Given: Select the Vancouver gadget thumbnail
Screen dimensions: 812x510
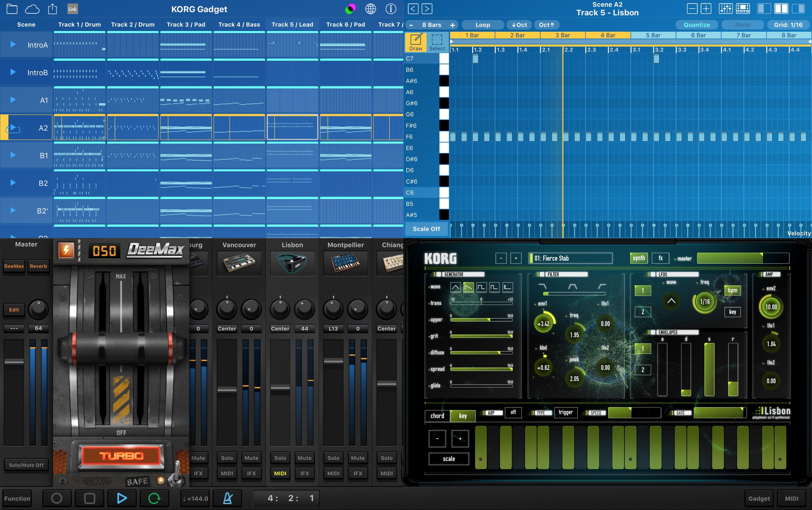Looking at the screenshot, I should (239, 263).
